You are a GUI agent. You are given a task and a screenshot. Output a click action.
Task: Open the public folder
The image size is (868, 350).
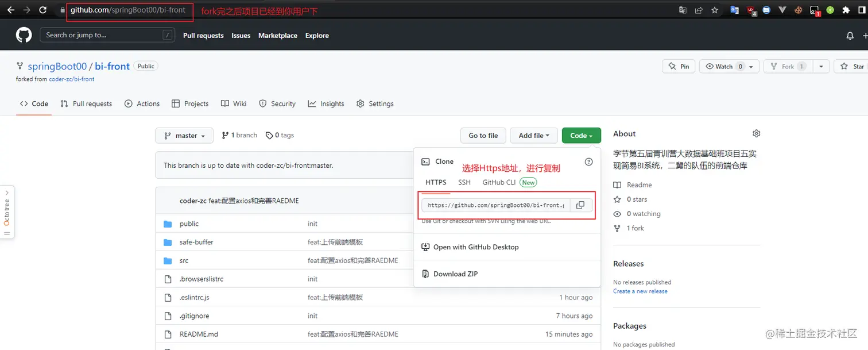point(189,224)
